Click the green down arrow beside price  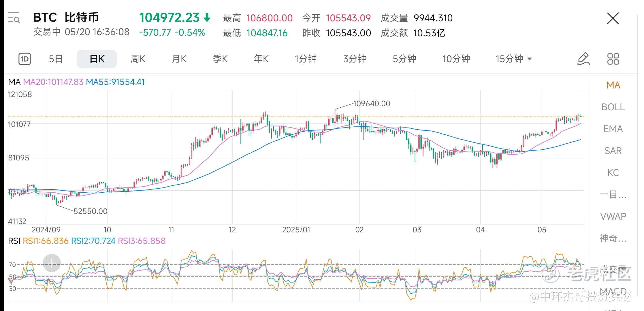click(x=207, y=18)
